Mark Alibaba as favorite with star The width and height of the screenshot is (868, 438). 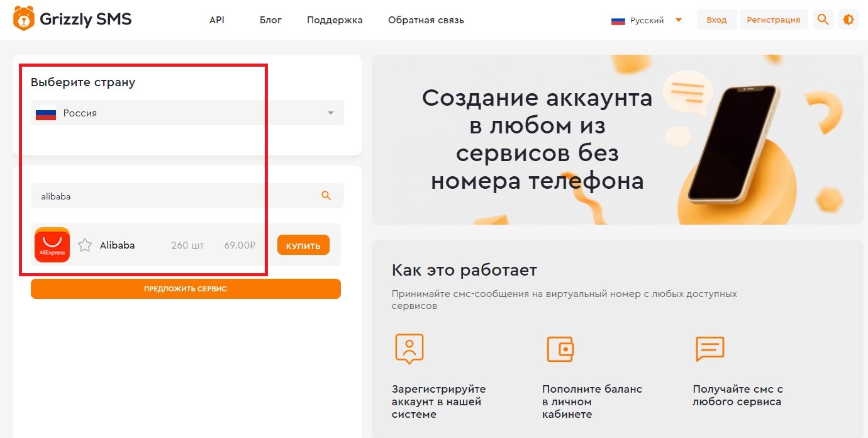pyautogui.click(x=85, y=245)
